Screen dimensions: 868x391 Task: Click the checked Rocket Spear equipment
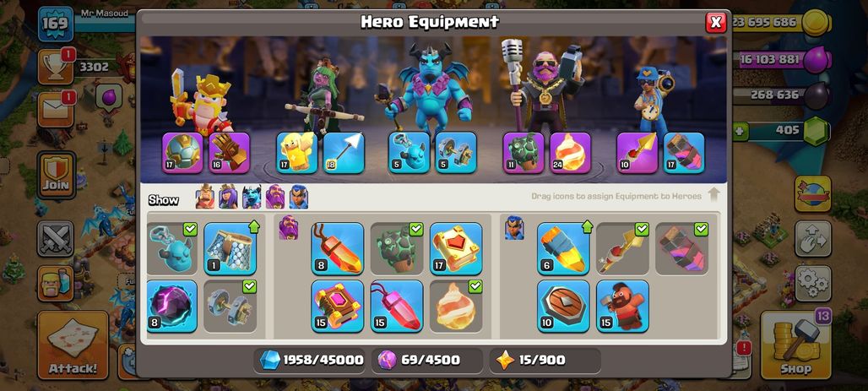622,248
